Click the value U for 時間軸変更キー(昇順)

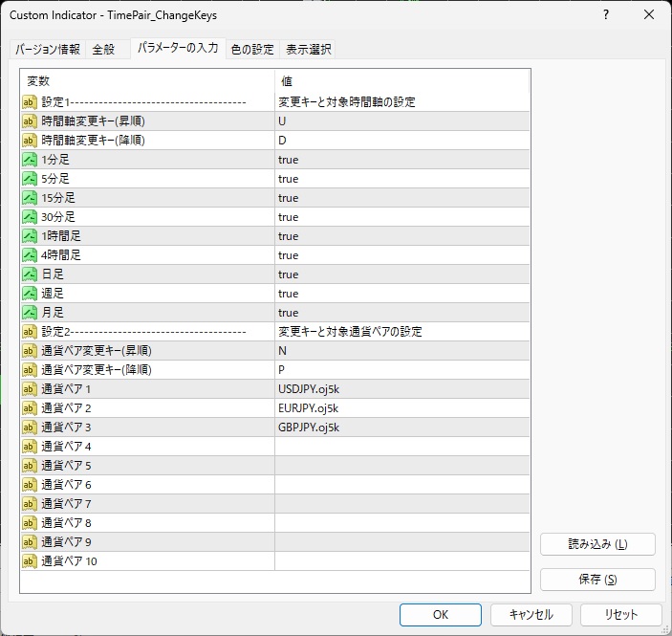(x=282, y=121)
